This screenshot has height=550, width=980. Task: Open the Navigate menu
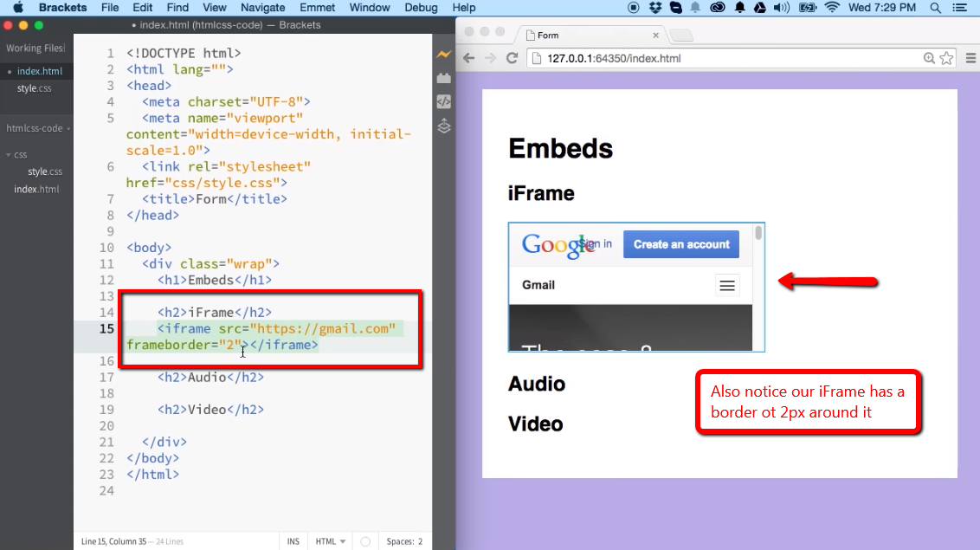(x=262, y=8)
